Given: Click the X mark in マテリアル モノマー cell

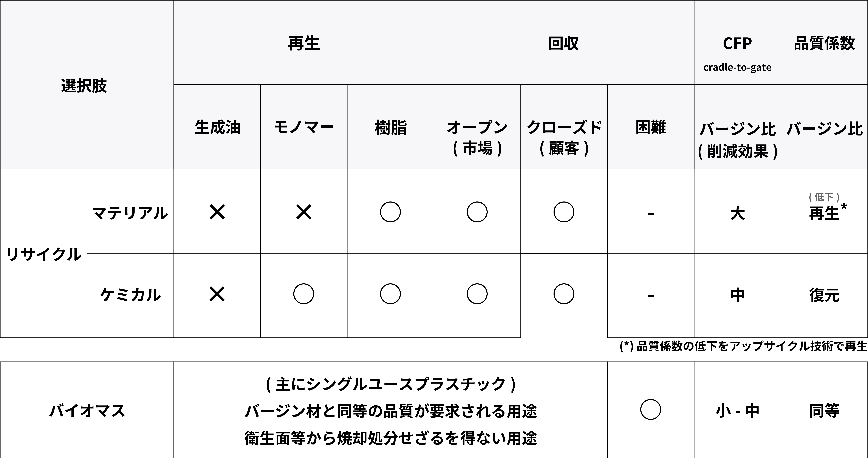Looking at the screenshot, I should pyautogui.click(x=304, y=212).
